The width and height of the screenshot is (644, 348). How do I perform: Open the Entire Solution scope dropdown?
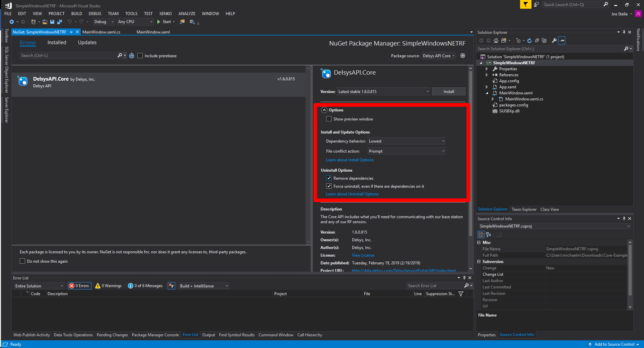tap(39, 286)
